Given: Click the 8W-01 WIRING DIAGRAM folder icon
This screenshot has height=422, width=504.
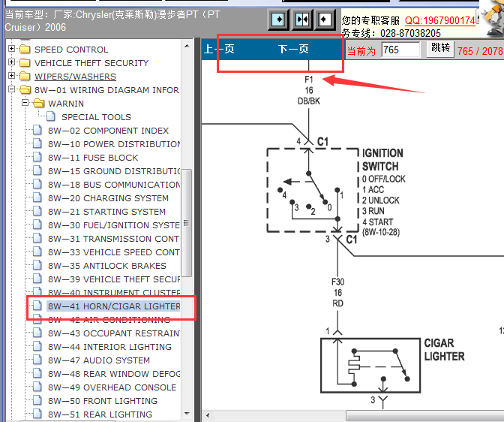Looking at the screenshot, I should click(x=25, y=90).
